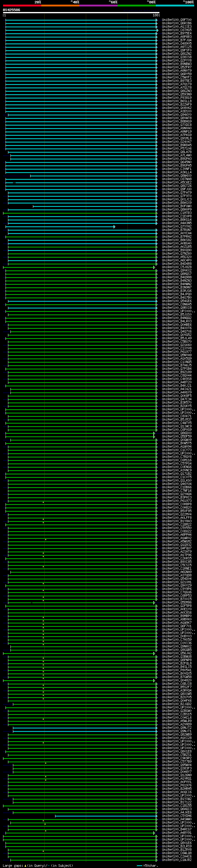The image size is (197, 868).
Task: Click hit label UniRef100_Q9RXI8
Action: click(x=177, y=308)
